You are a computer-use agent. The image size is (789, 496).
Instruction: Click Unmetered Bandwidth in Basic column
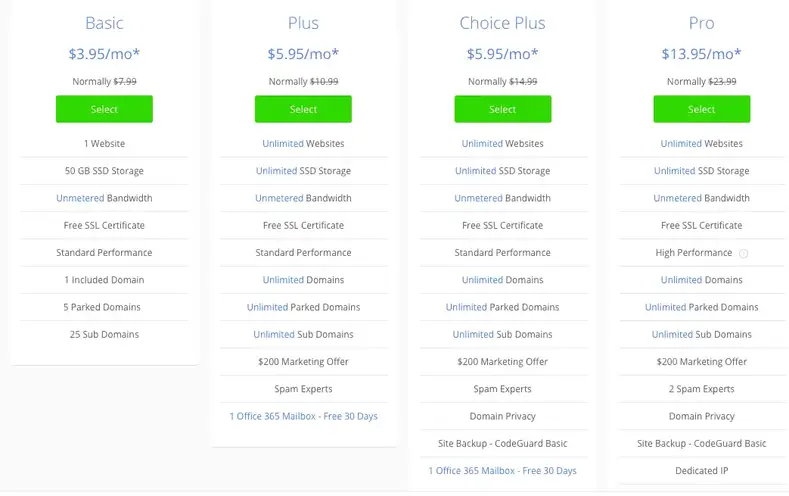[104, 198]
